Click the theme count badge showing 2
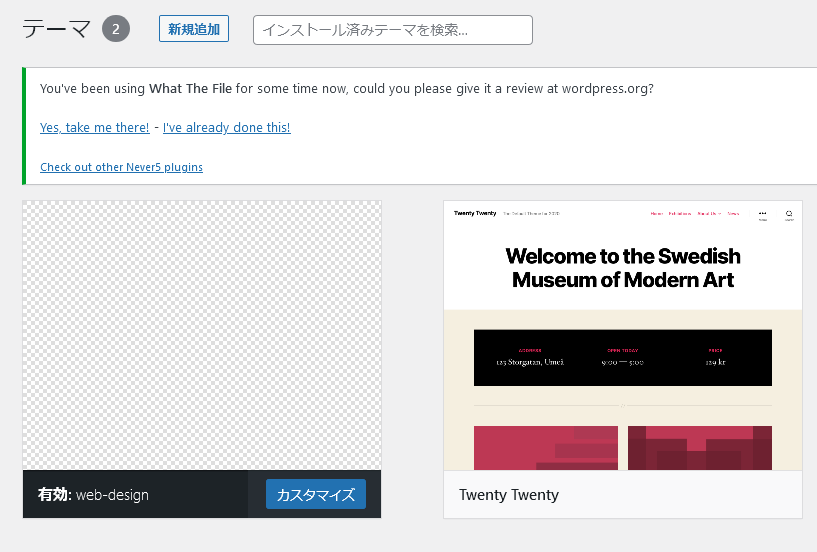 pyautogui.click(x=116, y=29)
